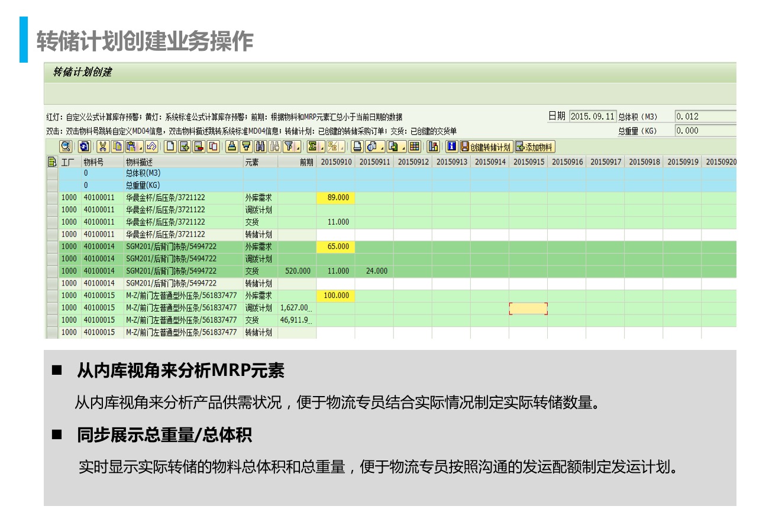Select row header of SGM201 交货 row
769x532 pixels.
tap(52, 271)
